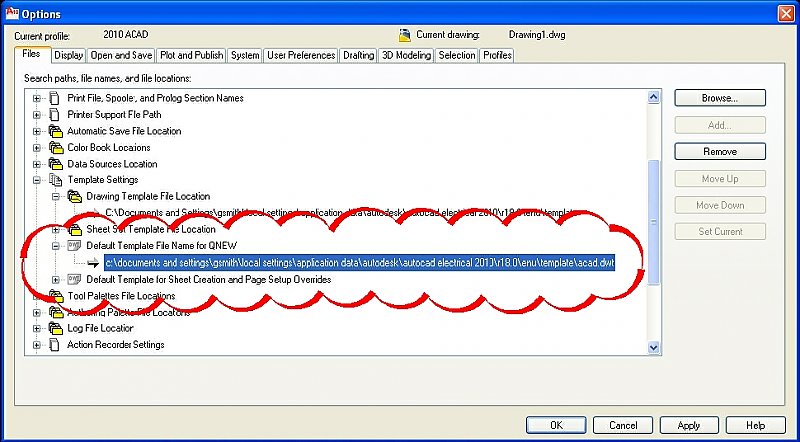800x442 pixels.
Task: Select Action Recorder Settings row
Action: 116,345
